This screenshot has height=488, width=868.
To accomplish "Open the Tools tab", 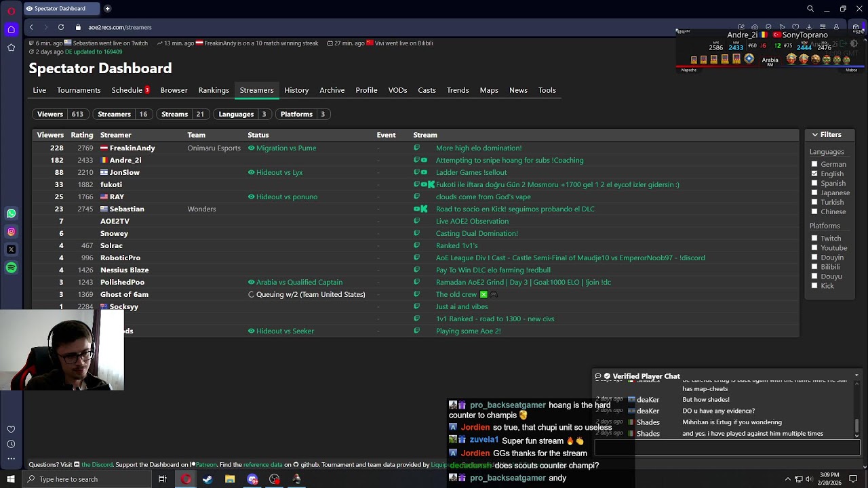I will [547, 90].
